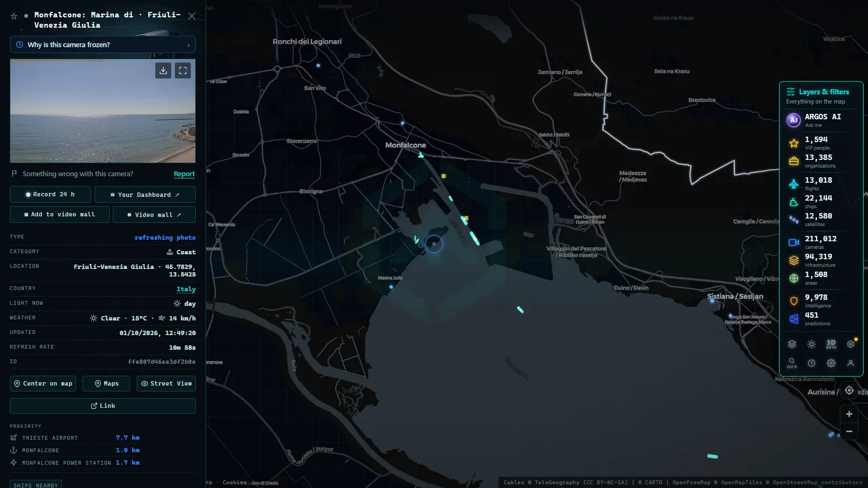868x488 pixels.
Task: Open search with Ctrl K icon
Action: point(792,363)
